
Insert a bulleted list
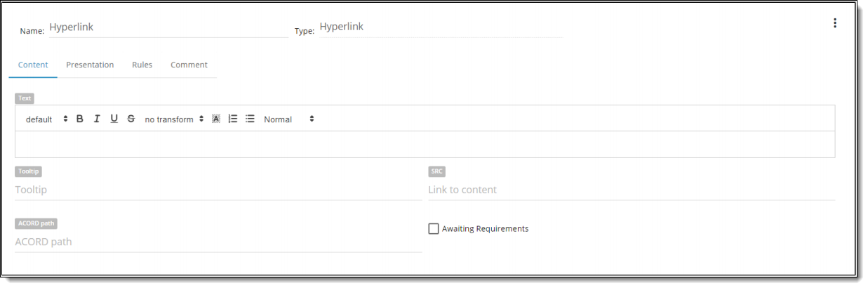click(x=250, y=119)
